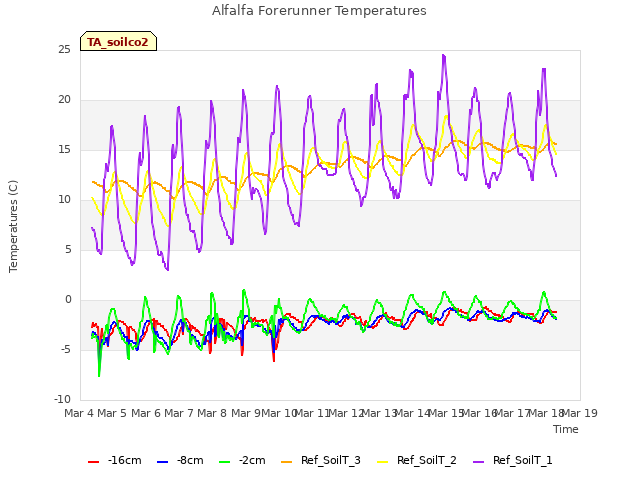Click the Time x-axis label

tap(566, 429)
